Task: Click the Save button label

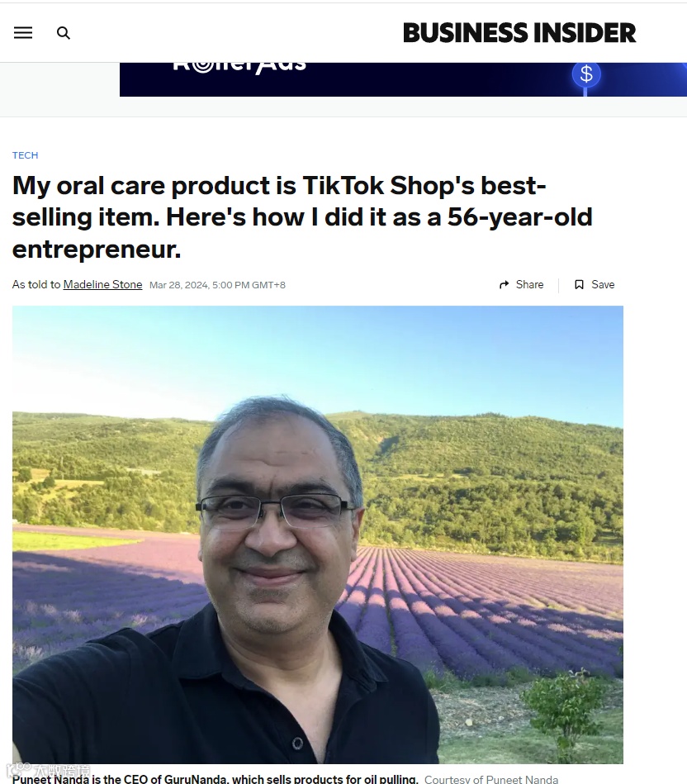Action: tap(603, 284)
